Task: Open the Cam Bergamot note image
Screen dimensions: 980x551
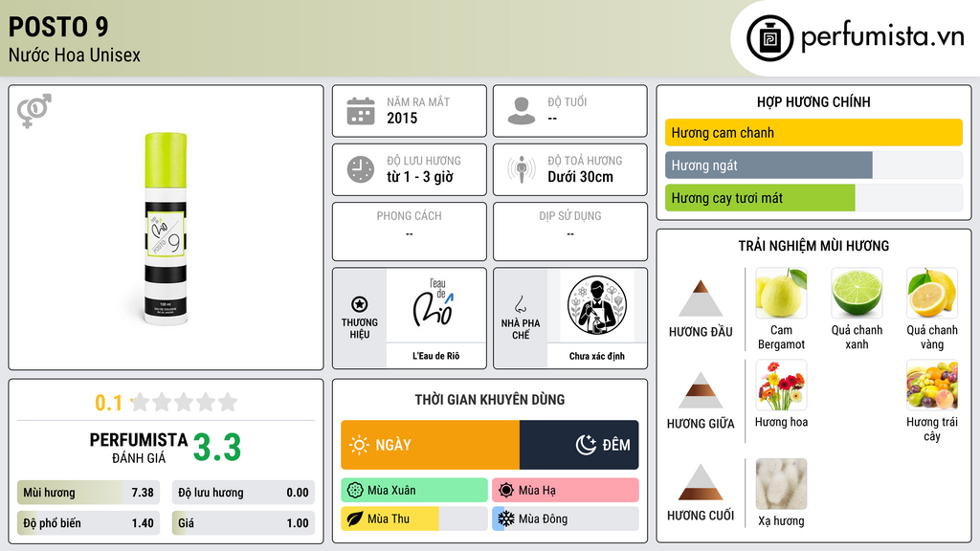Action: [x=781, y=293]
